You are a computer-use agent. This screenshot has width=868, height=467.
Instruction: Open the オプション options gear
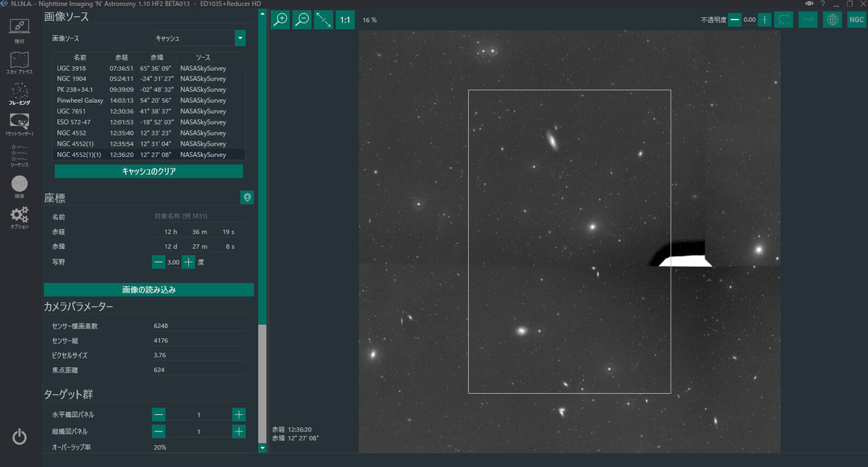20,217
